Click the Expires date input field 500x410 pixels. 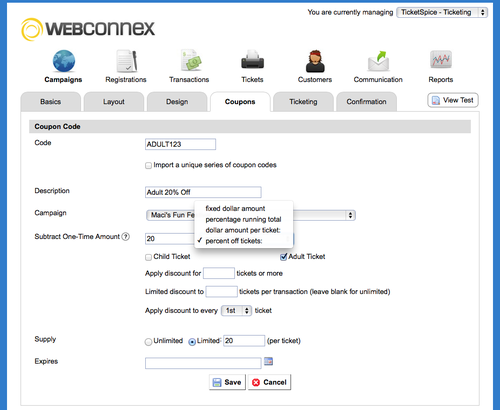coord(203,363)
